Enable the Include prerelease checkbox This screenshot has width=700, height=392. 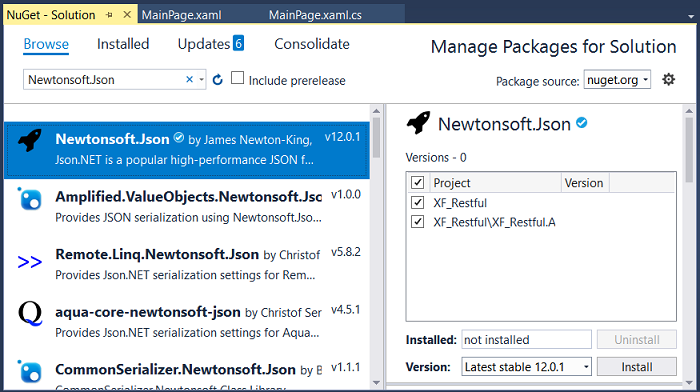coord(238,78)
